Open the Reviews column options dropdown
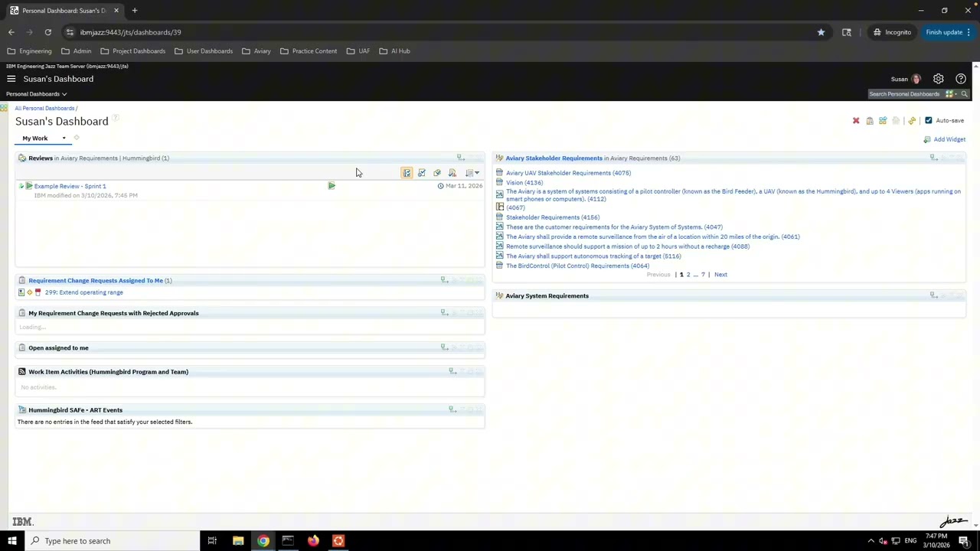The width and height of the screenshot is (980, 551). [472, 173]
